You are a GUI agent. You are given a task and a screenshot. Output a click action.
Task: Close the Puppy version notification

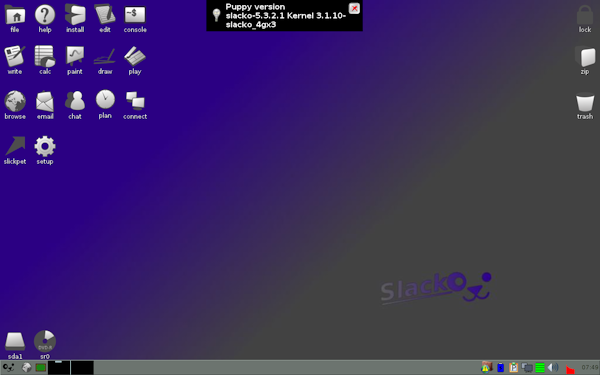(x=354, y=8)
